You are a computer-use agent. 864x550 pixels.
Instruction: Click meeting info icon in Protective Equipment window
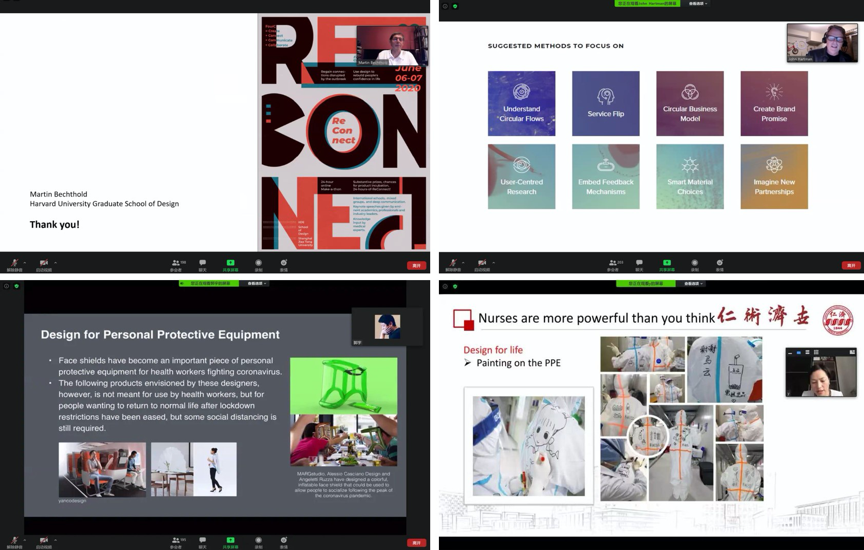click(x=7, y=286)
